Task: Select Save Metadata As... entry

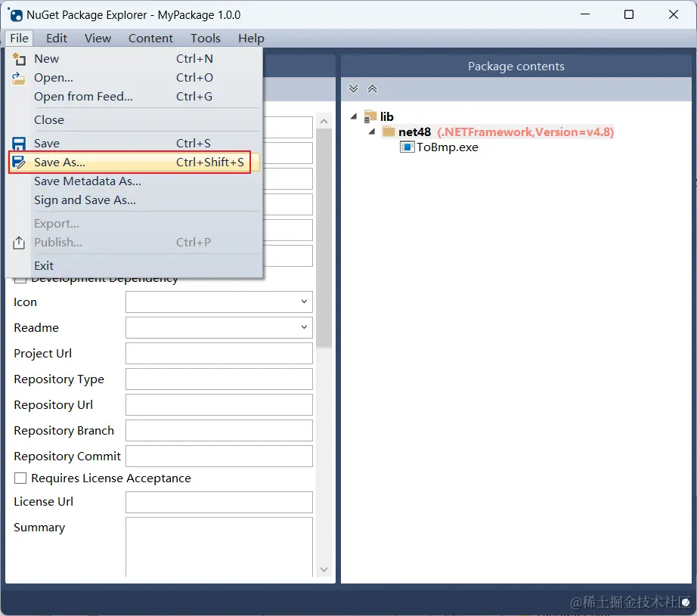Action: 135,181
